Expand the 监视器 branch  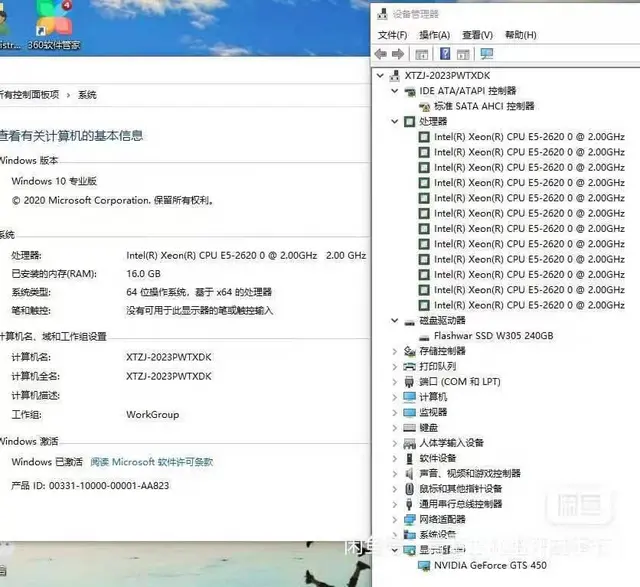pyautogui.click(x=395, y=412)
